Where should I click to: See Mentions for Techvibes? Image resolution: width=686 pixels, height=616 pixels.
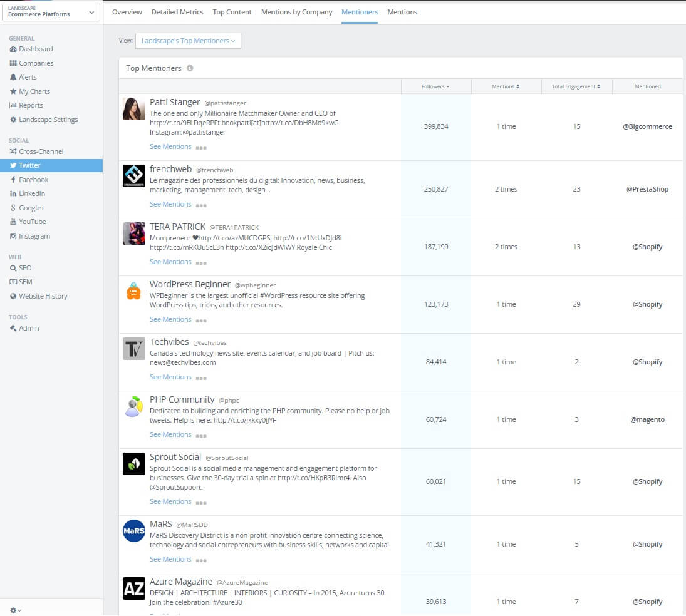[x=170, y=377]
